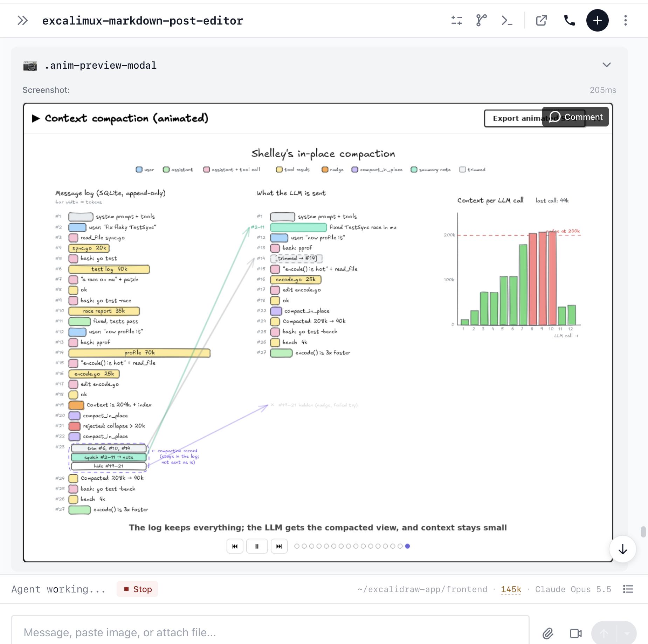Select the first step dot
Image resolution: width=648 pixels, height=644 pixels.
tap(297, 546)
